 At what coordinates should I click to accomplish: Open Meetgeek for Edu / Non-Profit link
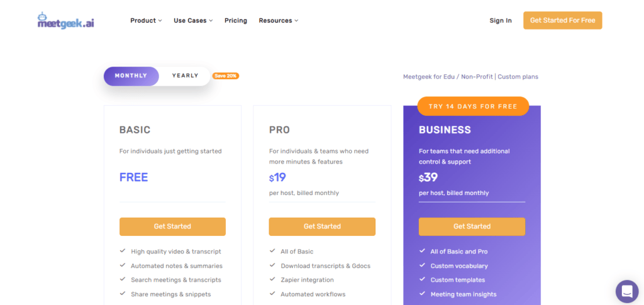point(448,77)
